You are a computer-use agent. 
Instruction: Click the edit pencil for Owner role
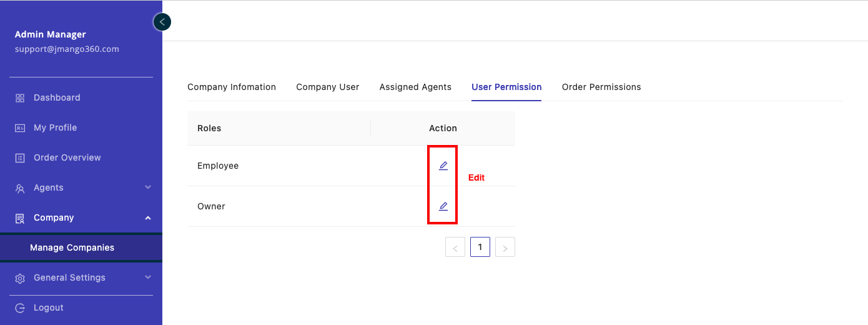tap(443, 206)
